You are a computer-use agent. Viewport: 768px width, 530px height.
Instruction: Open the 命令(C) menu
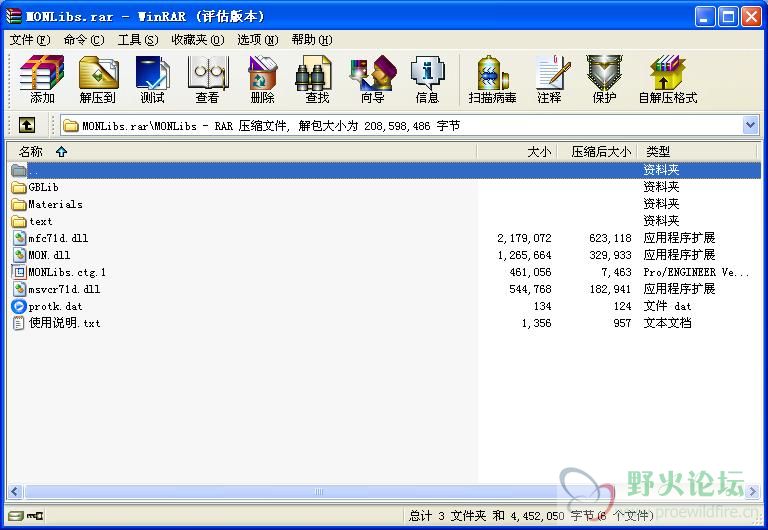[84, 40]
